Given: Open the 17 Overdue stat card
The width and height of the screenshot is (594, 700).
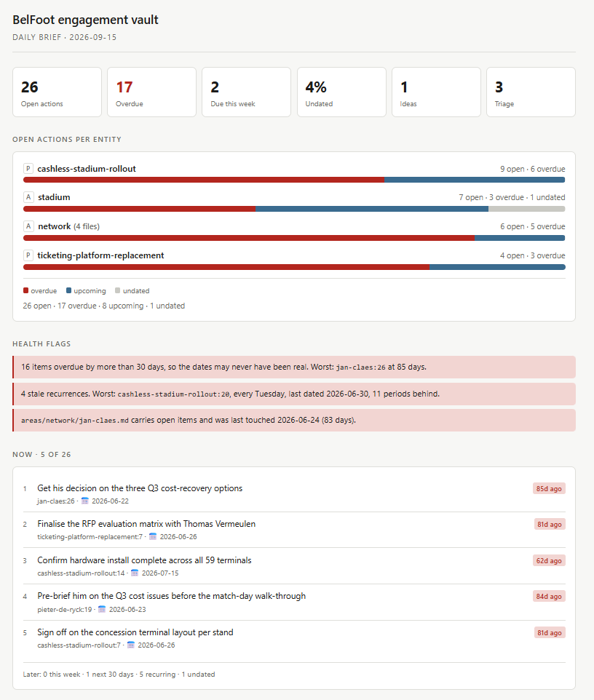Looking at the screenshot, I should pos(152,92).
